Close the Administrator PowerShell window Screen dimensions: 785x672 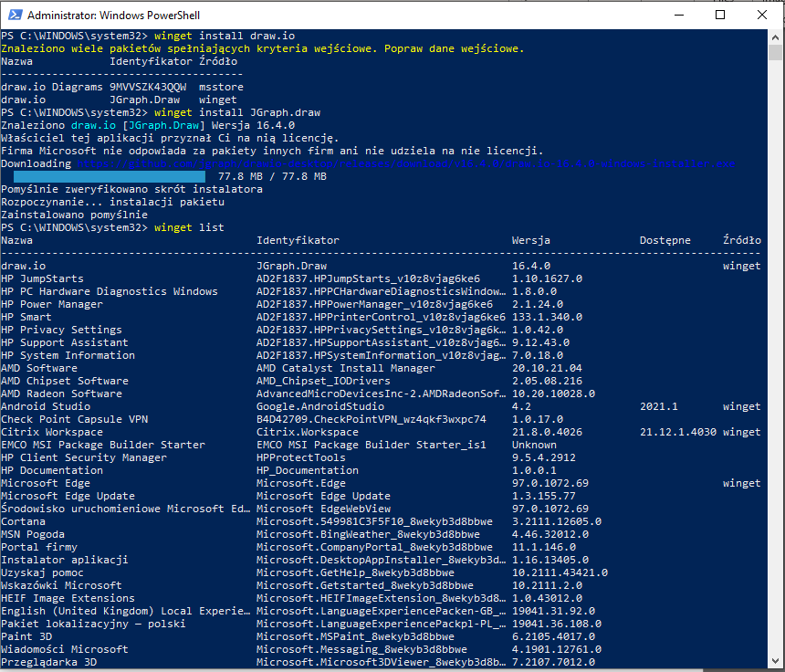[x=762, y=16]
